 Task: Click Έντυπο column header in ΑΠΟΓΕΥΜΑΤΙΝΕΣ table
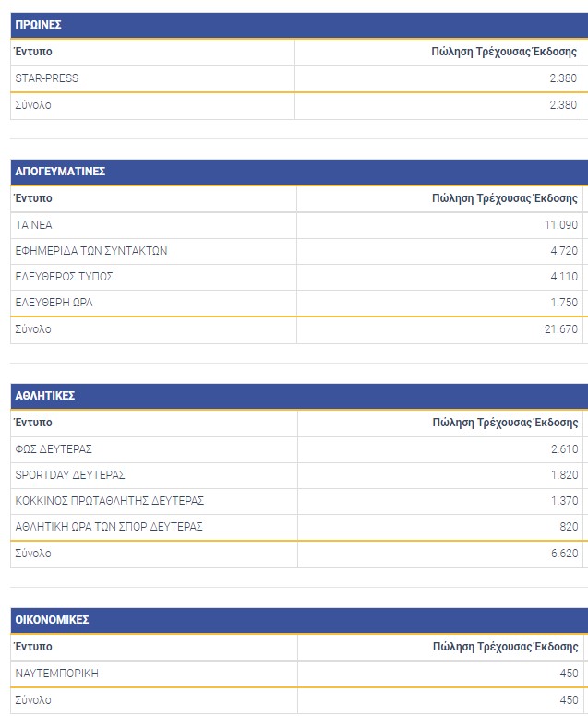pyautogui.click(x=33, y=198)
